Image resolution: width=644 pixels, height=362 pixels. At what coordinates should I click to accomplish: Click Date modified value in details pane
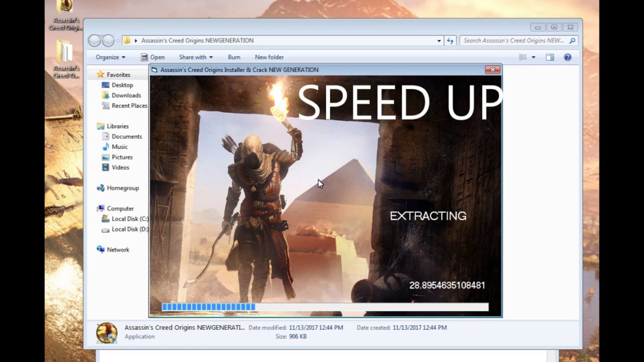coord(316,328)
